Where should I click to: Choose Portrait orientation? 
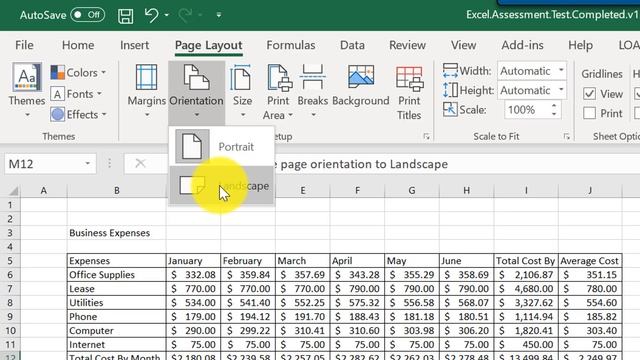(222, 146)
